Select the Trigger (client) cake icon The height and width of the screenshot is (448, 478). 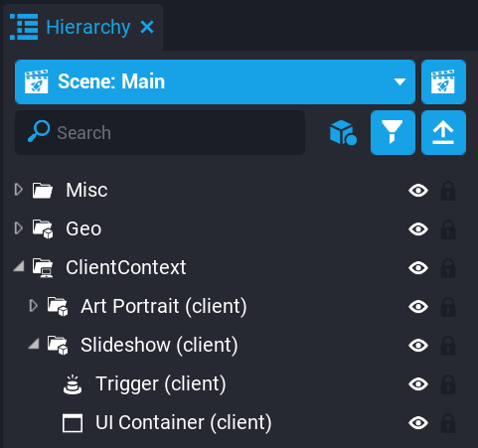(73, 384)
